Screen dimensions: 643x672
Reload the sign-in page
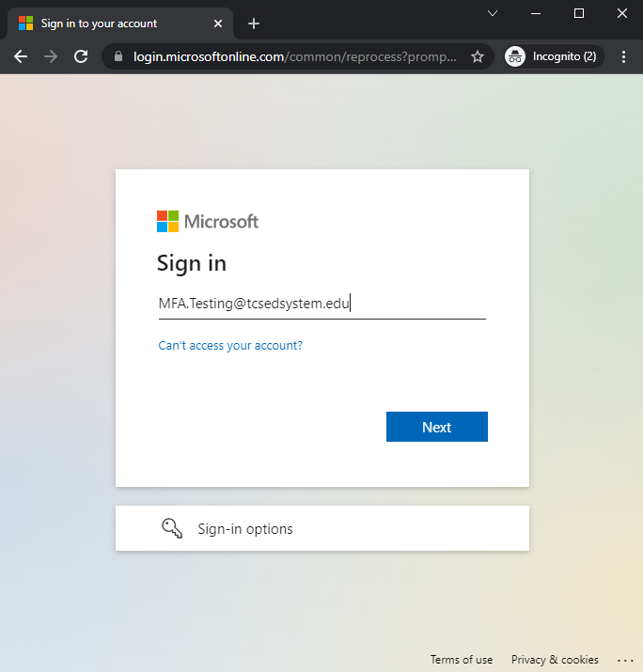(81, 56)
